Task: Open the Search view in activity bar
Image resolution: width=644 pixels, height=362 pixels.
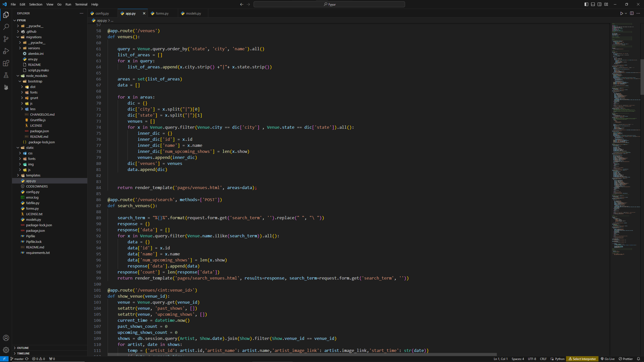Action: (6, 27)
